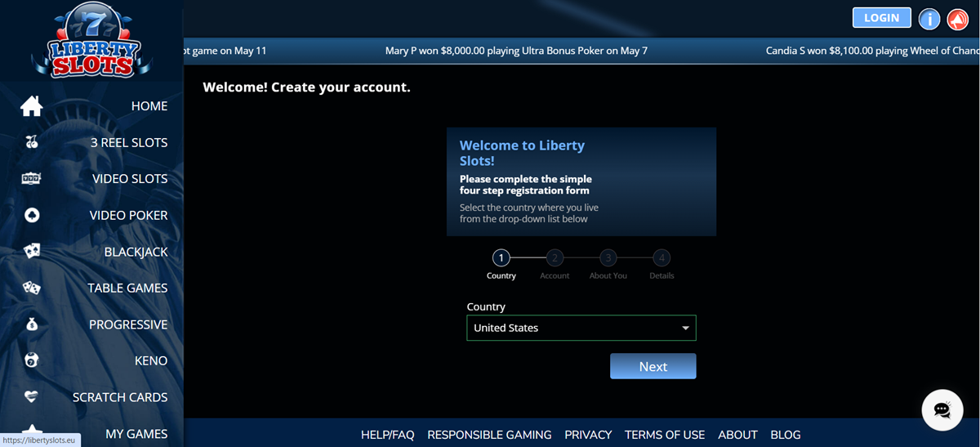This screenshot has height=447, width=980.
Task: Go to 3 REEL SLOTS
Action: pos(129,142)
